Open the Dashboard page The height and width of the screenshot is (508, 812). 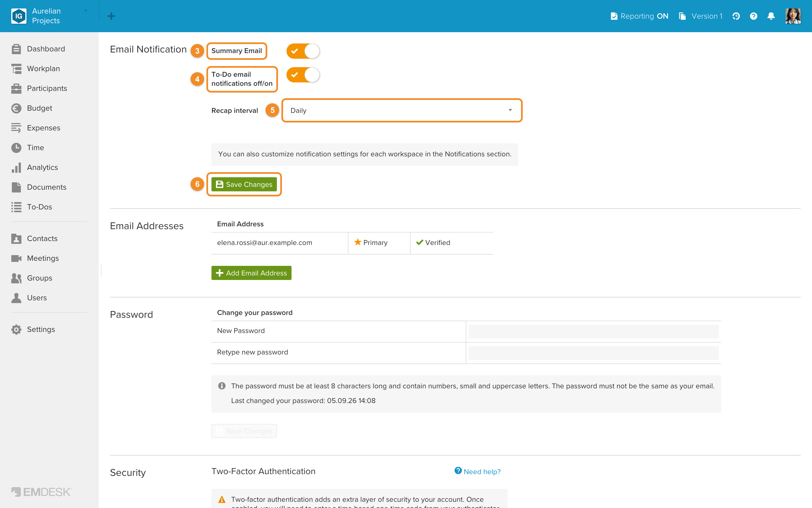tap(38, 49)
